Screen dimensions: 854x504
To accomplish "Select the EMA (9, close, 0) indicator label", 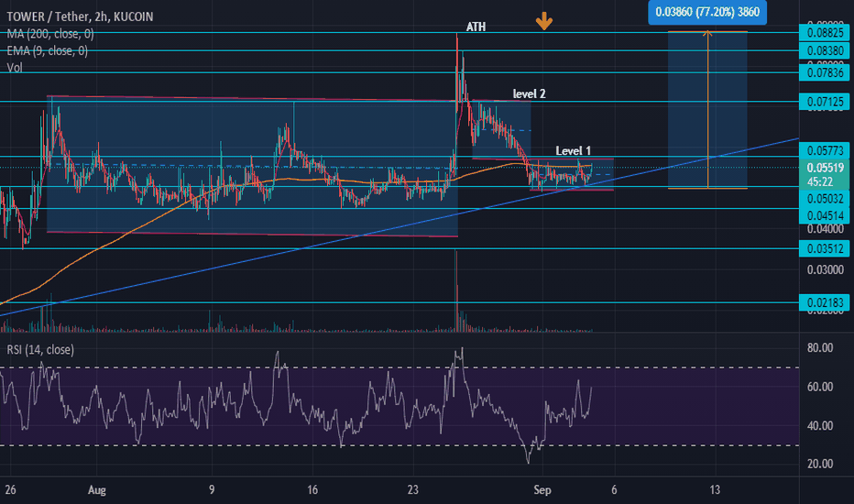I will point(48,51).
